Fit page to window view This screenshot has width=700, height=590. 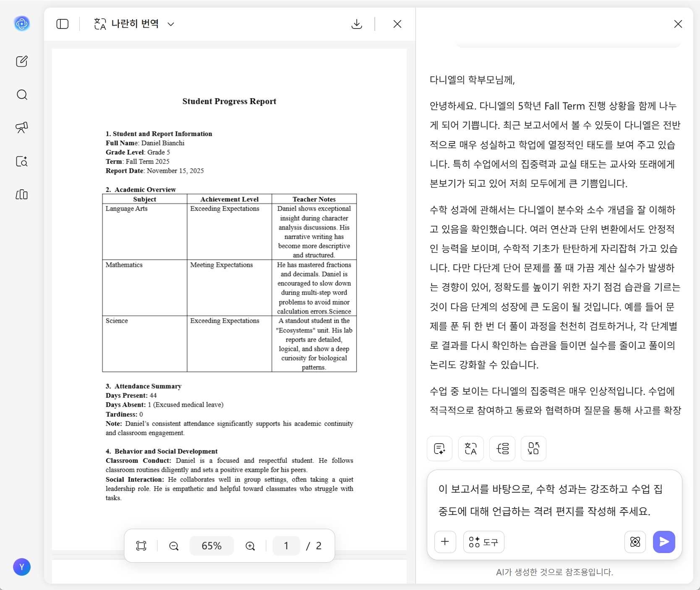pos(141,546)
